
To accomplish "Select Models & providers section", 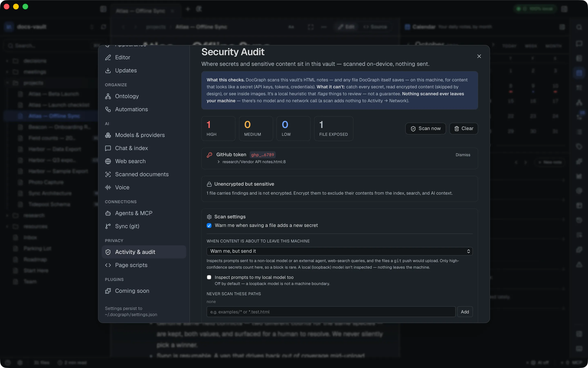I will [144, 135].
